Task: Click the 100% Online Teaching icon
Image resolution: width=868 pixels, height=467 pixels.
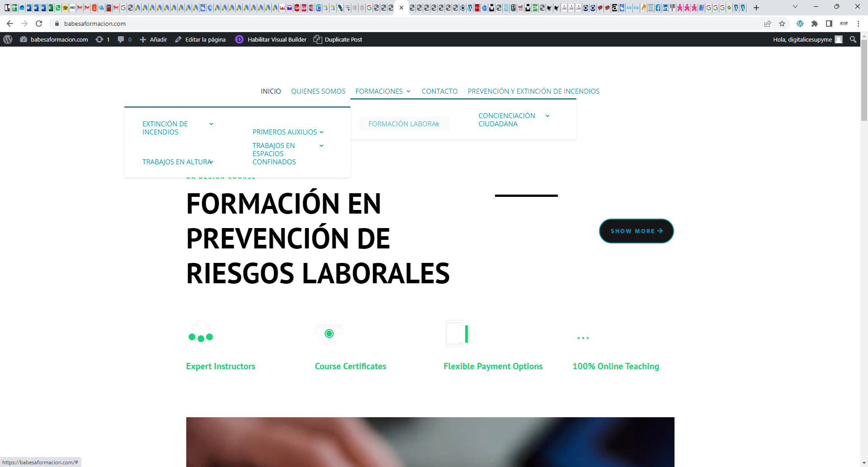Action: 583,338
